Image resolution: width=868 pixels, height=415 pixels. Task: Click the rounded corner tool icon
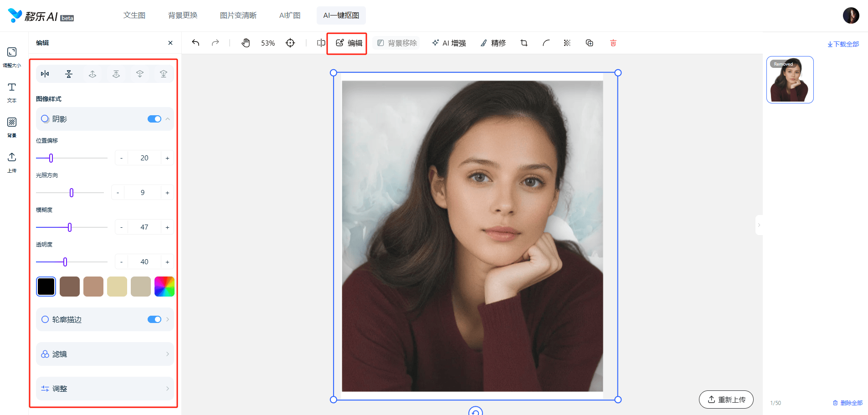(x=546, y=43)
